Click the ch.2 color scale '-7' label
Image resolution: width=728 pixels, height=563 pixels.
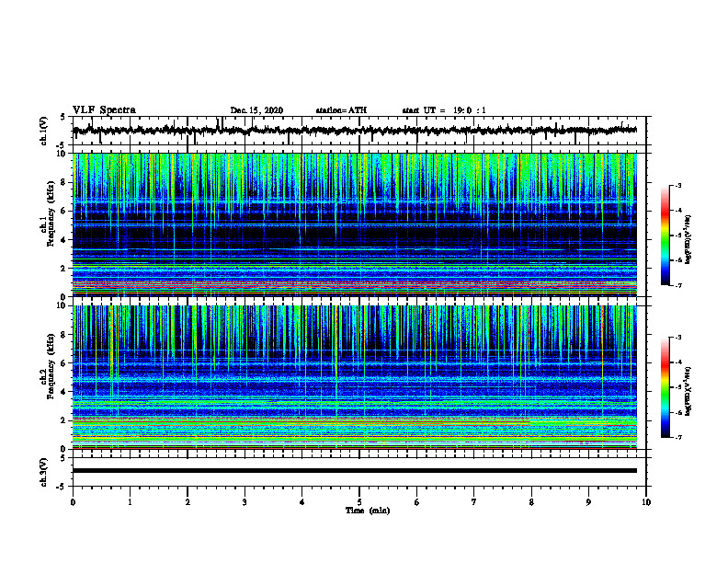click(x=678, y=437)
